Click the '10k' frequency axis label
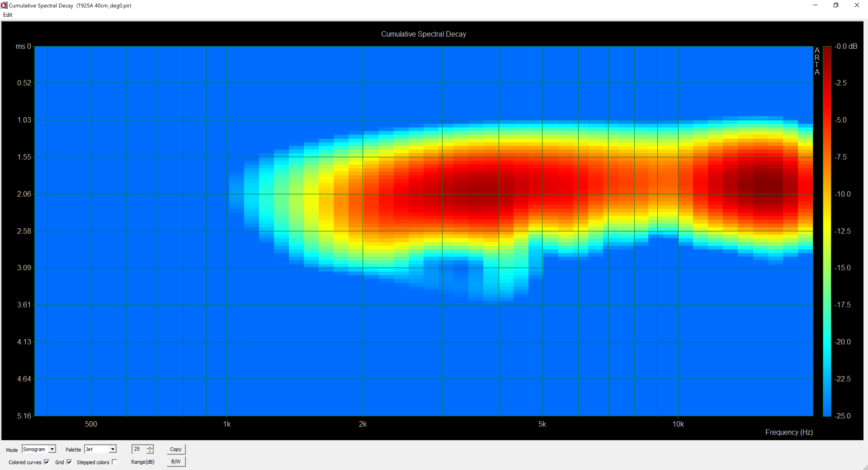Screen dimensions: 868x470 click(x=678, y=424)
